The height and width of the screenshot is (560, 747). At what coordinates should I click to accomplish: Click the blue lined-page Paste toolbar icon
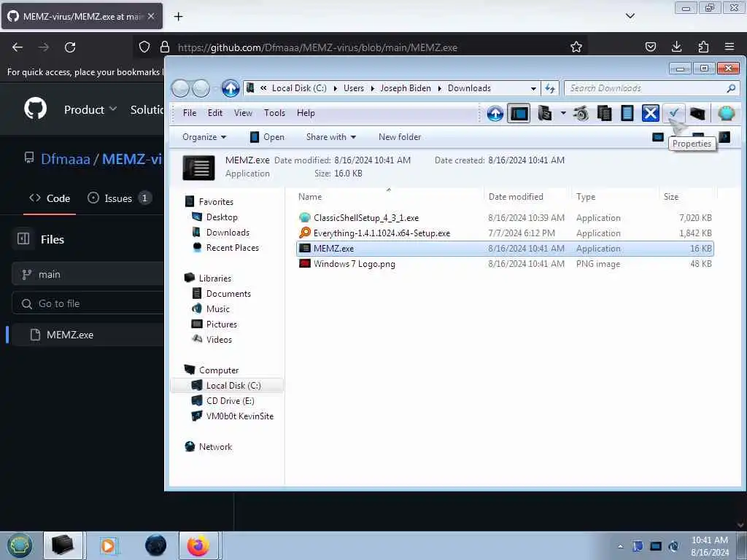pyautogui.click(x=627, y=113)
